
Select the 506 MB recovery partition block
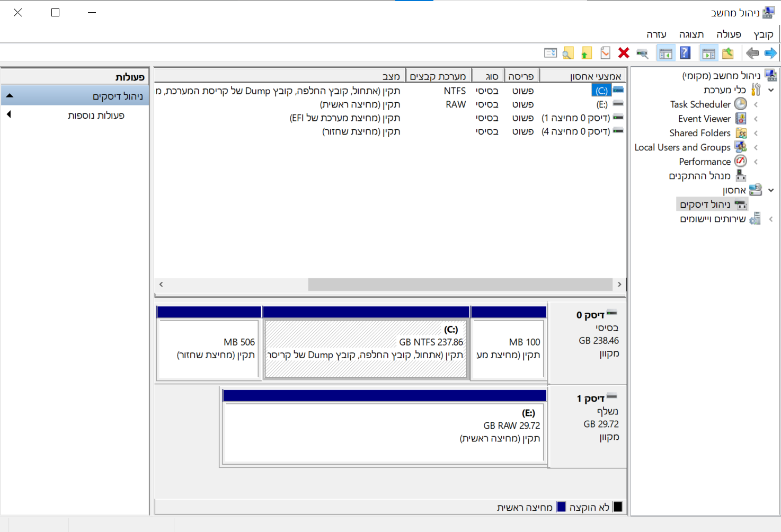[209, 343]
